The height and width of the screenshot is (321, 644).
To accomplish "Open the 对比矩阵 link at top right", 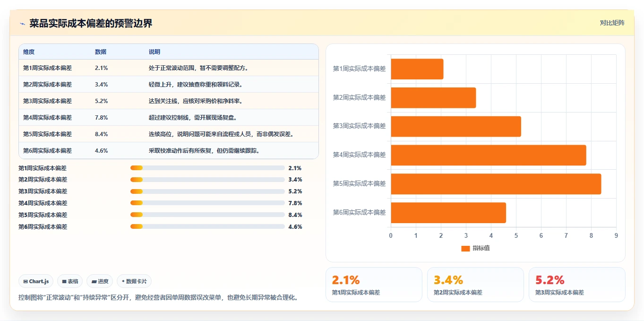I will pyautogui.click(x=612, y=23).
